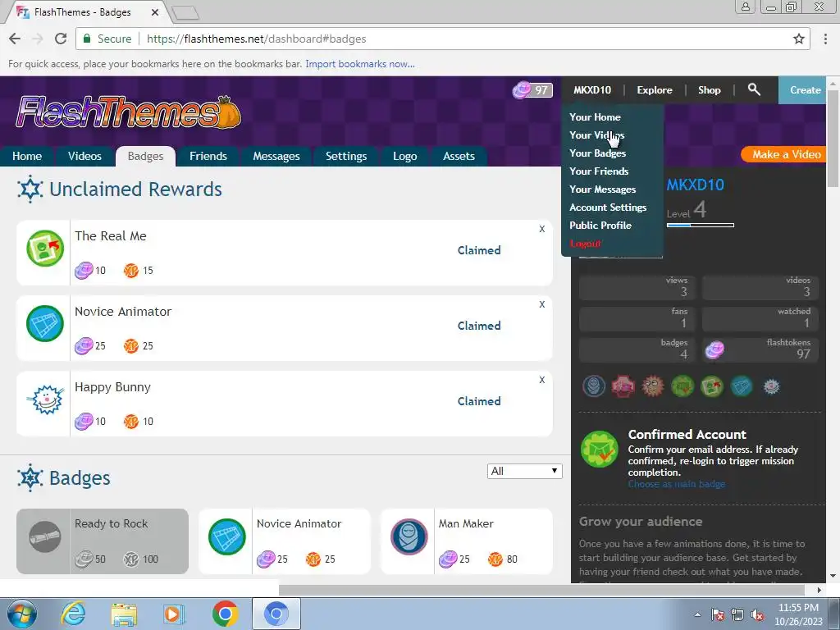The width and height of the screenshot is (840, 630).
Task: Open the Chrome menu three dots
Action: tap(825, 39)
